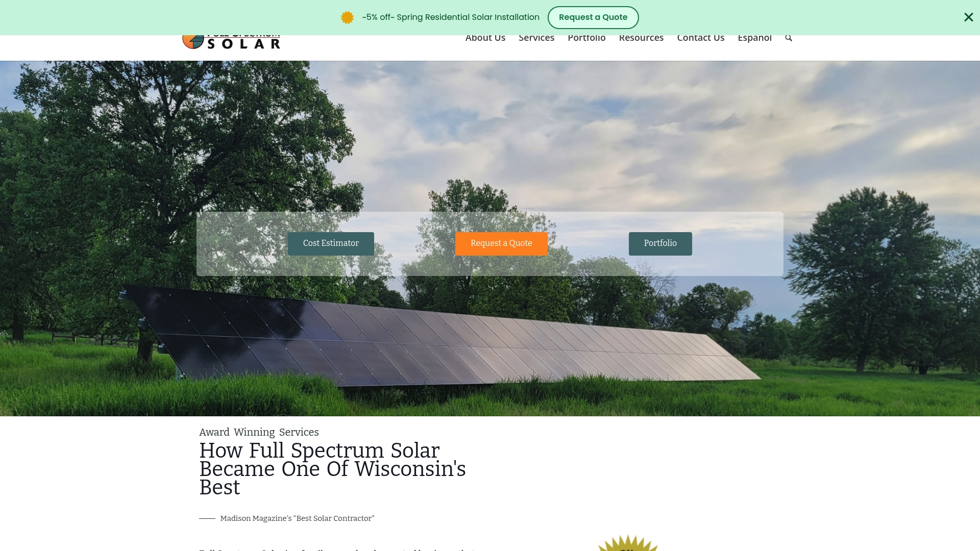The image size is (980, 551).
Task: Open the Services menu
Action: coord(536,39)
